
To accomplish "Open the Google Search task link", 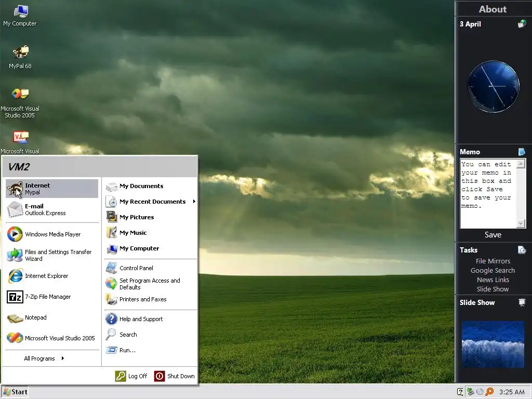I will click(x=493, y=270).
